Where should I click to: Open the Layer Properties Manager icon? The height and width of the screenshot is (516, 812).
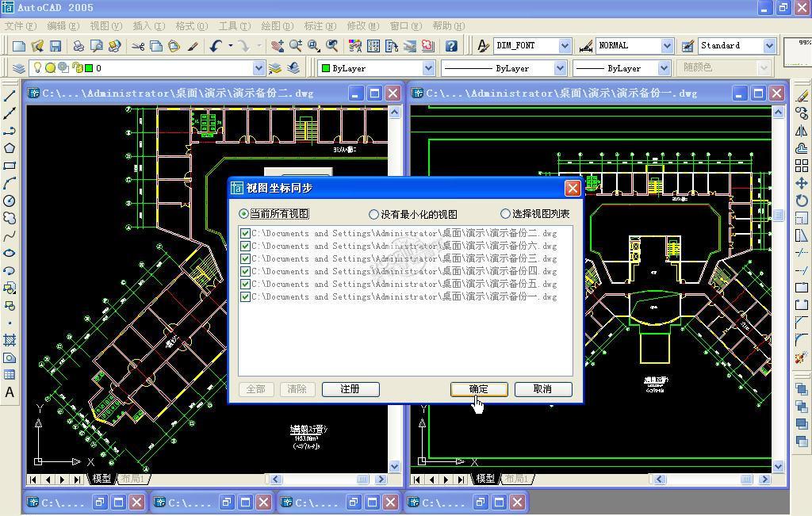(19, 68)
